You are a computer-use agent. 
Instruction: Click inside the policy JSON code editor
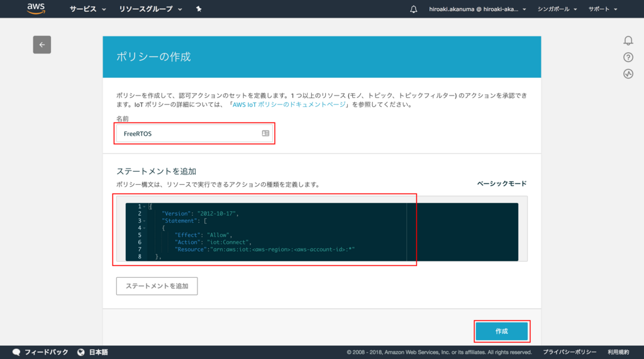pos(321,231)
